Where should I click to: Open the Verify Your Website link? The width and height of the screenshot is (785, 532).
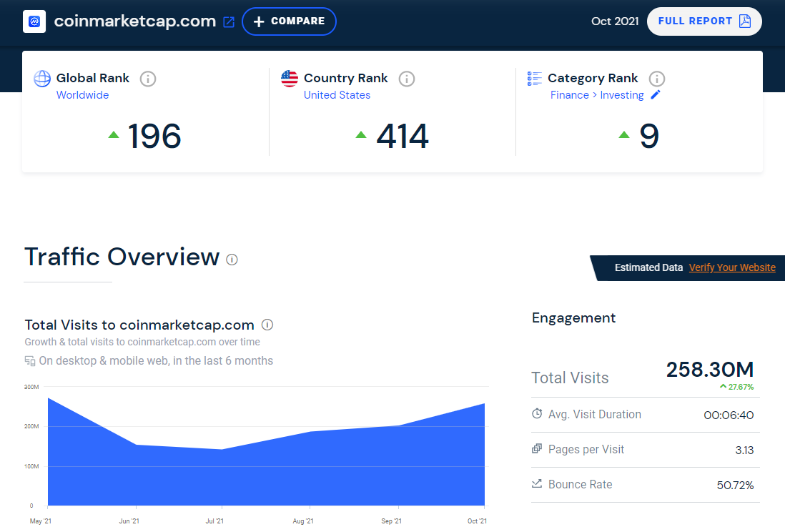[732, 267]
